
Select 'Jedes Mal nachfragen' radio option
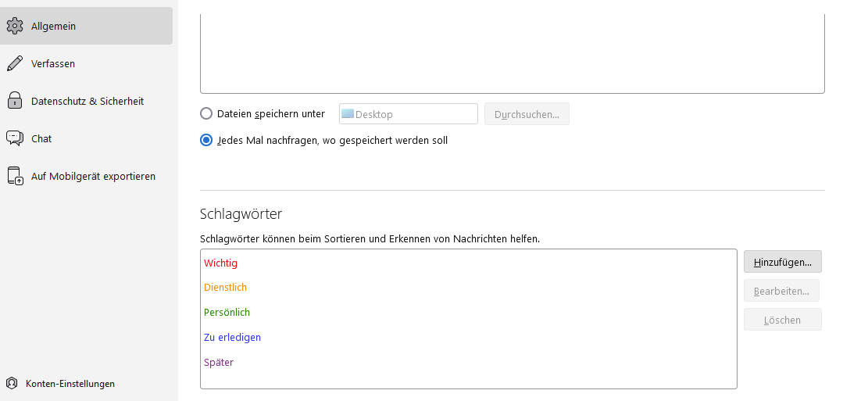point(206,141)
